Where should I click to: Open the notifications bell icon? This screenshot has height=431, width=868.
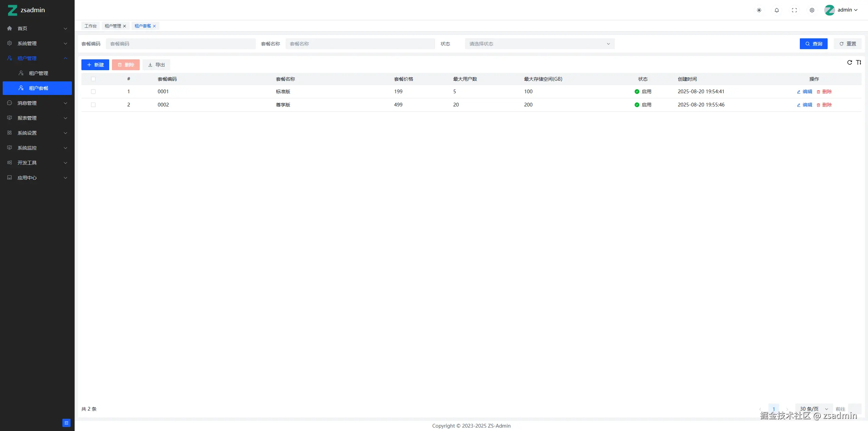point(777,10)
